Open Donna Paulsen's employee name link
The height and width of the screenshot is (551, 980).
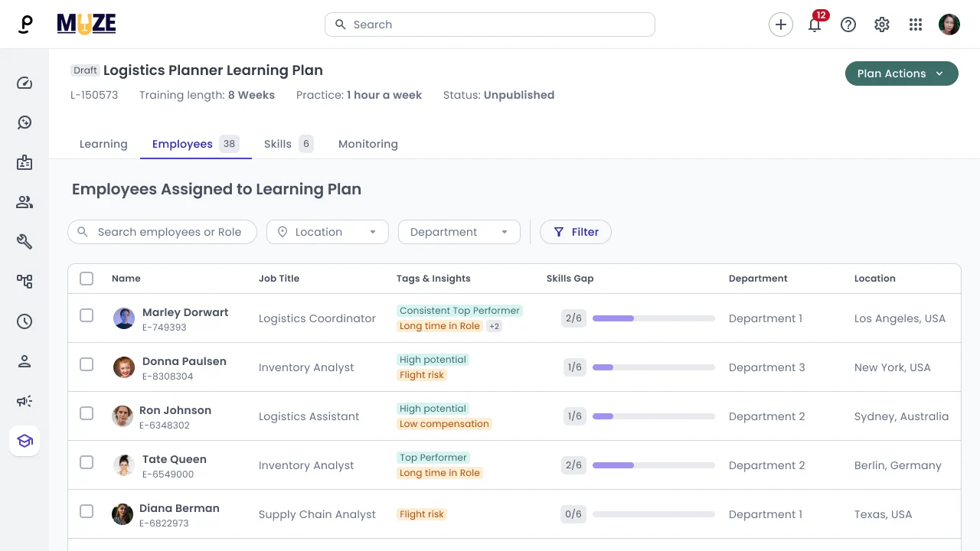pyautogui.click(x=185, y=361)
